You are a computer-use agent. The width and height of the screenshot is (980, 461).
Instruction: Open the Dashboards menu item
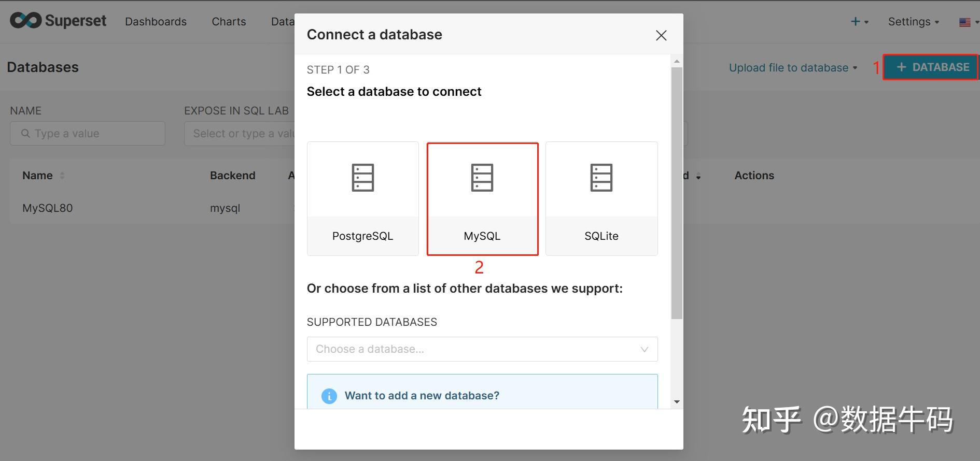coord(156,22)
